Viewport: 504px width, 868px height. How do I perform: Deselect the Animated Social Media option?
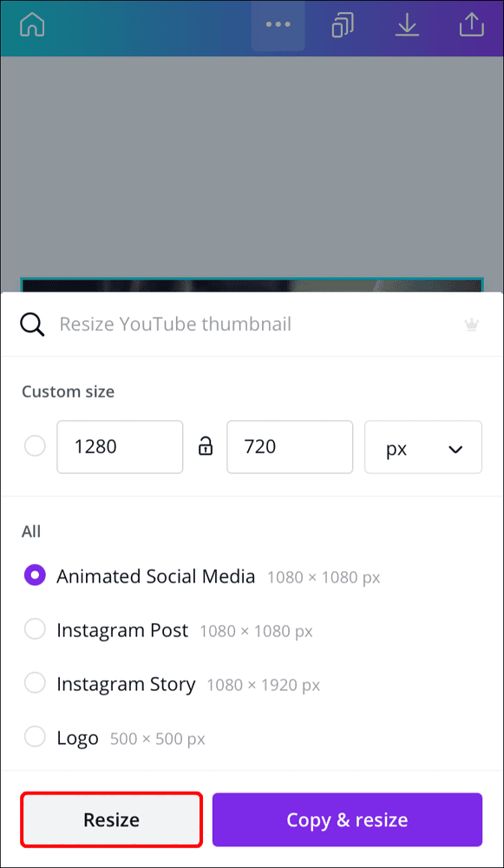[35, 575]
